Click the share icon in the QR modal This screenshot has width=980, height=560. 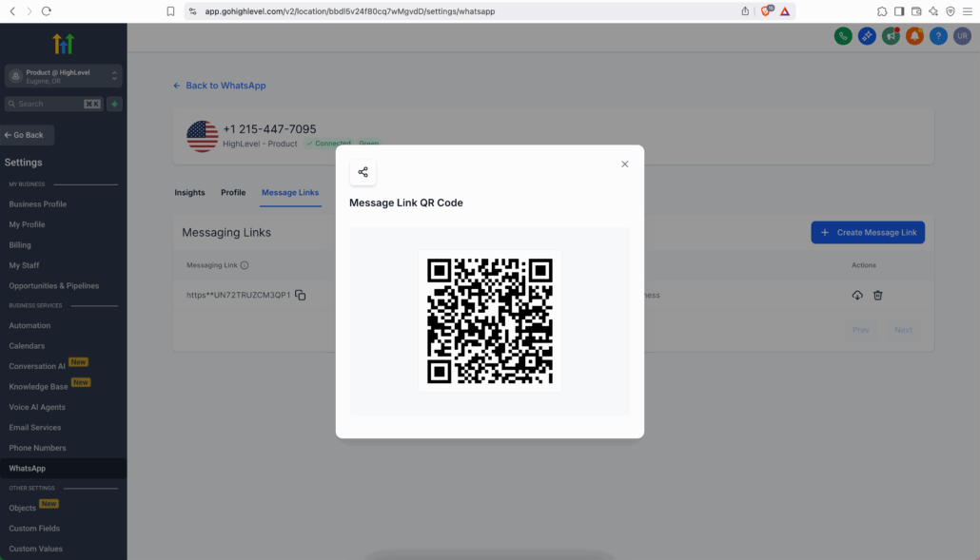point(363,172)
